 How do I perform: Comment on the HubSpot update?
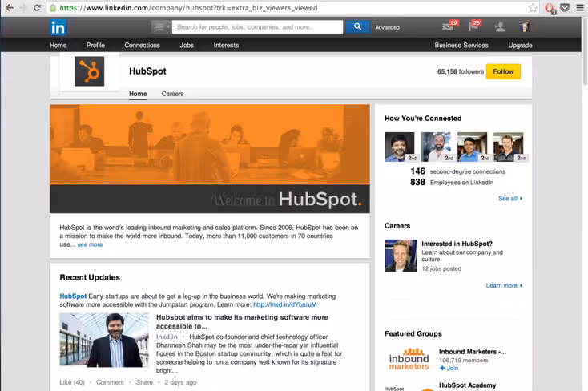110,382
